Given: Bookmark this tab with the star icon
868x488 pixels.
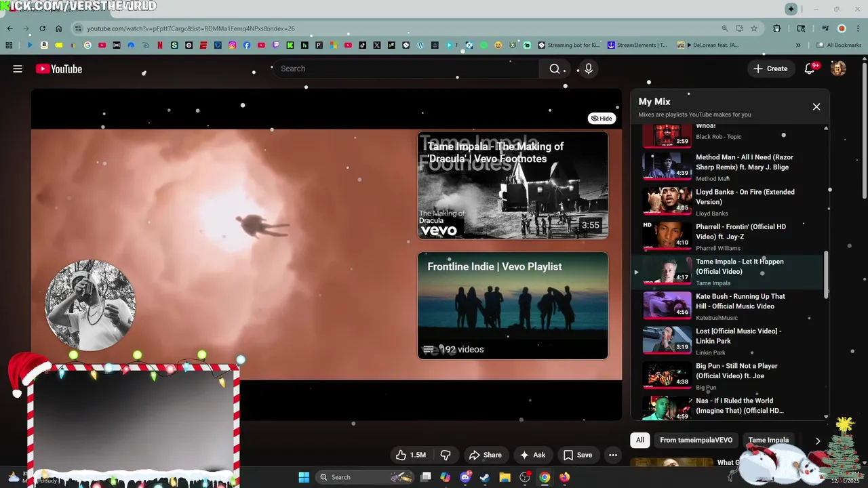Looking at the screenshot, I should tap(754, 28).
